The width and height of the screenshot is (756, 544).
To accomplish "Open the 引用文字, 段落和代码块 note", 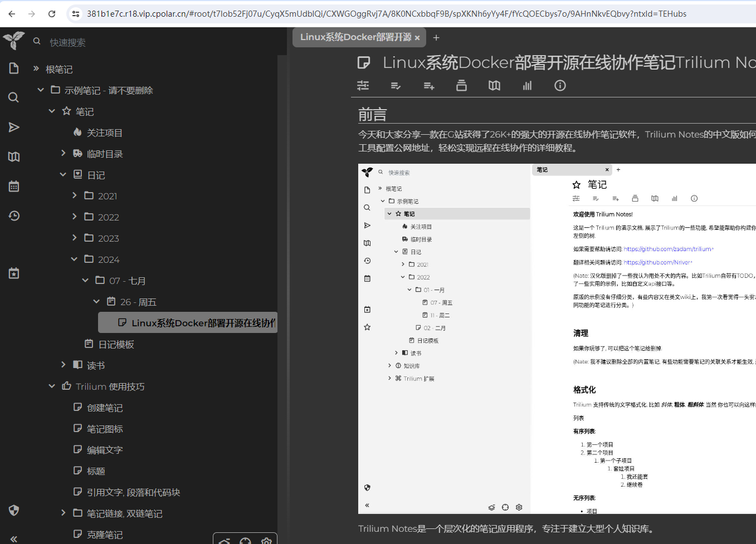I will pyautogui.click(x=134, y=492).
